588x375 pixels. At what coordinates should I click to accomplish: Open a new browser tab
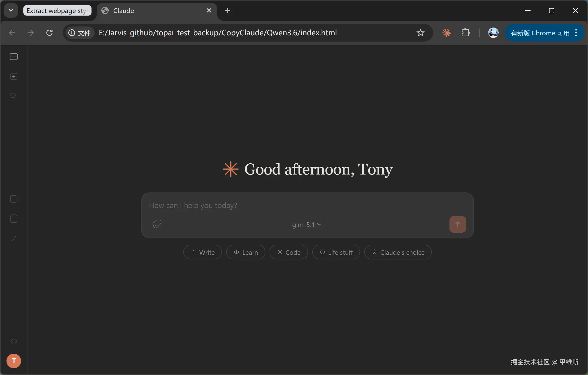227,10
